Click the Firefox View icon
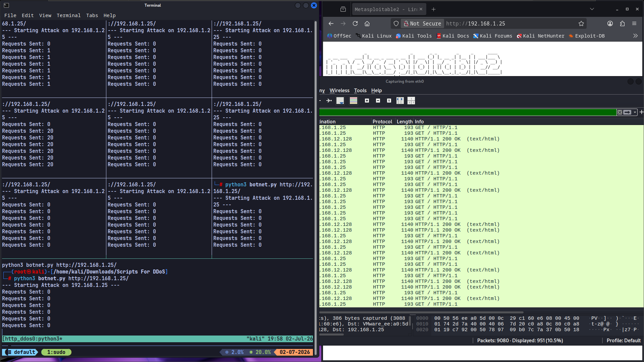 point(343,9)
